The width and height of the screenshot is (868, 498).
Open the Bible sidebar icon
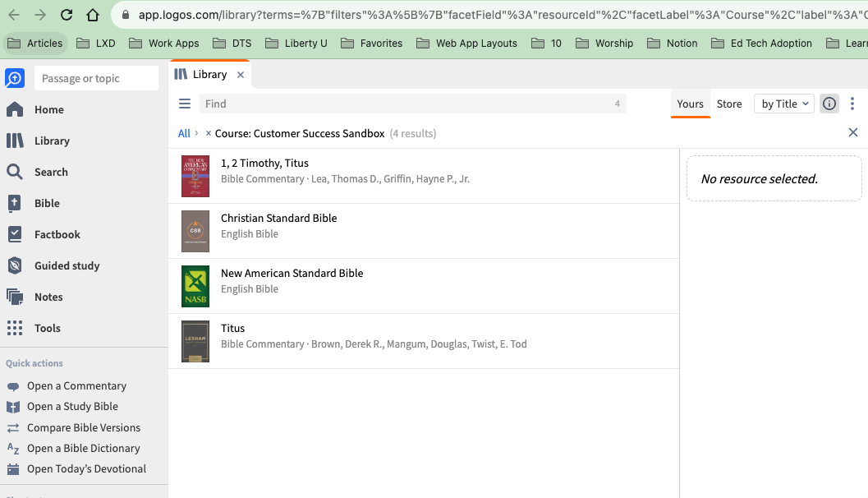point(15,203)
